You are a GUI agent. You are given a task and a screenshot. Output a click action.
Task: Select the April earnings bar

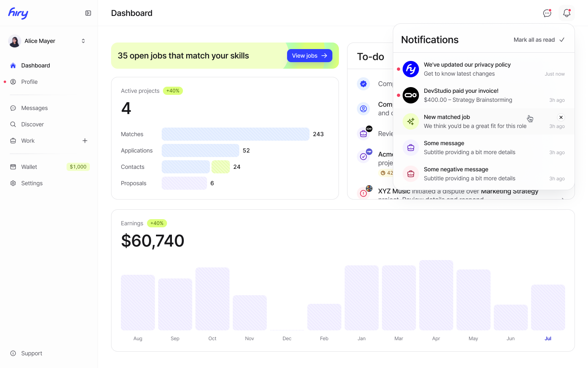(x=436, y=295)
